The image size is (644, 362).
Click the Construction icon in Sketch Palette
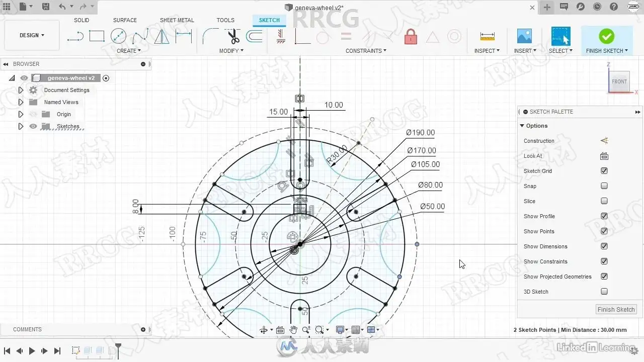tap(604, 141)
